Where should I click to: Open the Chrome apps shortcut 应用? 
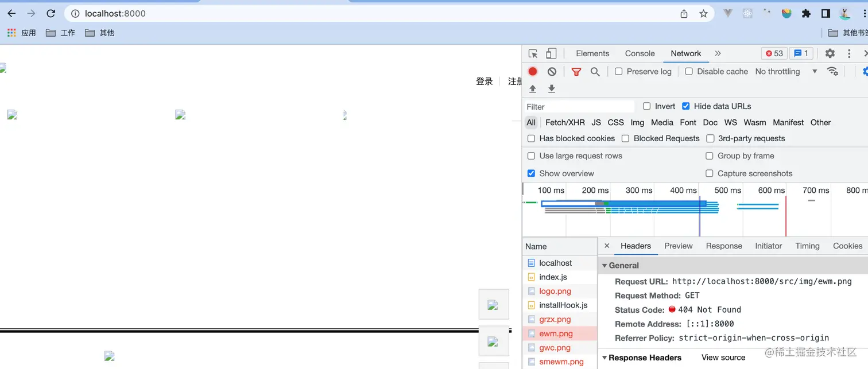tap(21, 33)
